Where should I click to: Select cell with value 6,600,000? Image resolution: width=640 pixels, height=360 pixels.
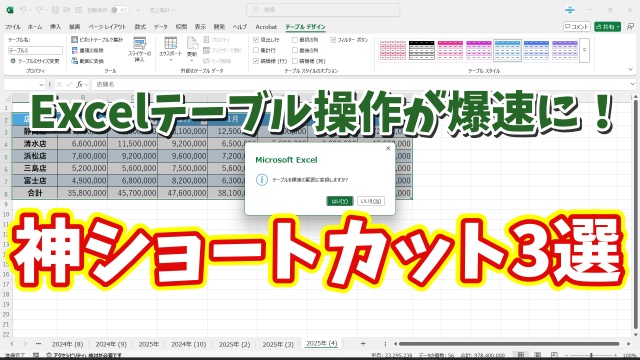[x=83, y=144]
